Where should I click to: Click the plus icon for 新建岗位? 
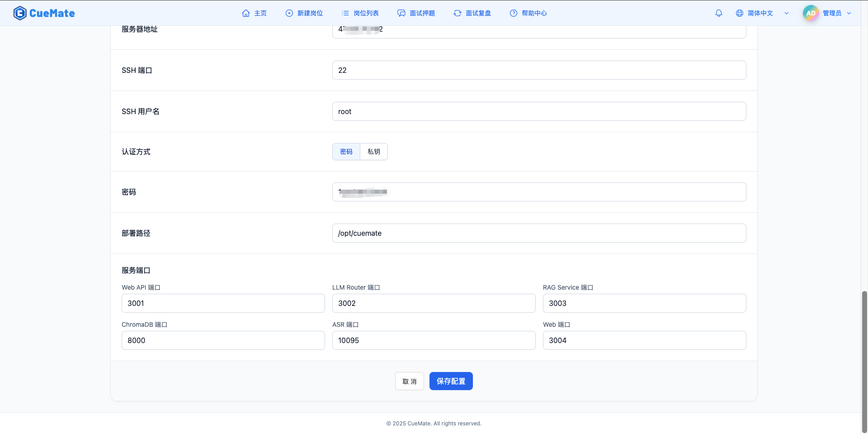pyautogui.click(x=289, y=13)
